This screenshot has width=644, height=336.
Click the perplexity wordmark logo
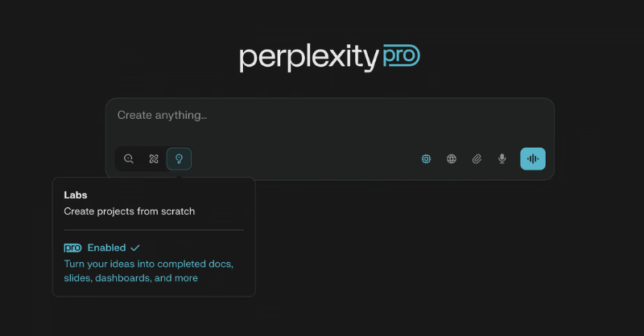pos(308,58)
